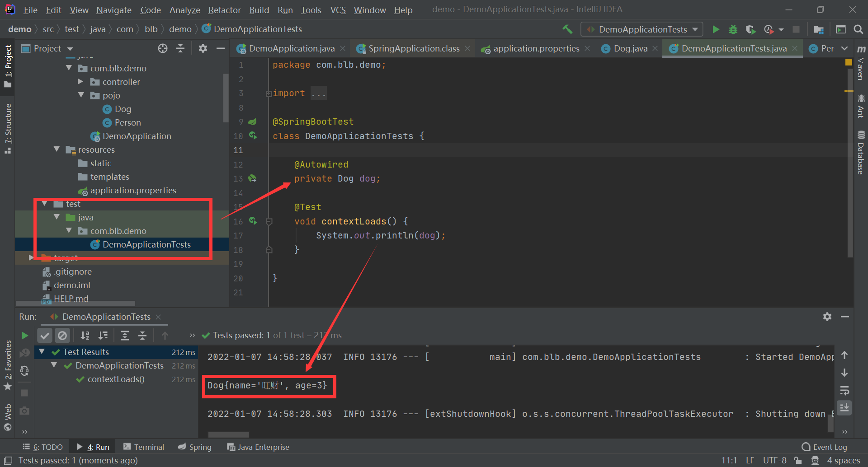Click autowired bean gutter icon at line 13

252,178
